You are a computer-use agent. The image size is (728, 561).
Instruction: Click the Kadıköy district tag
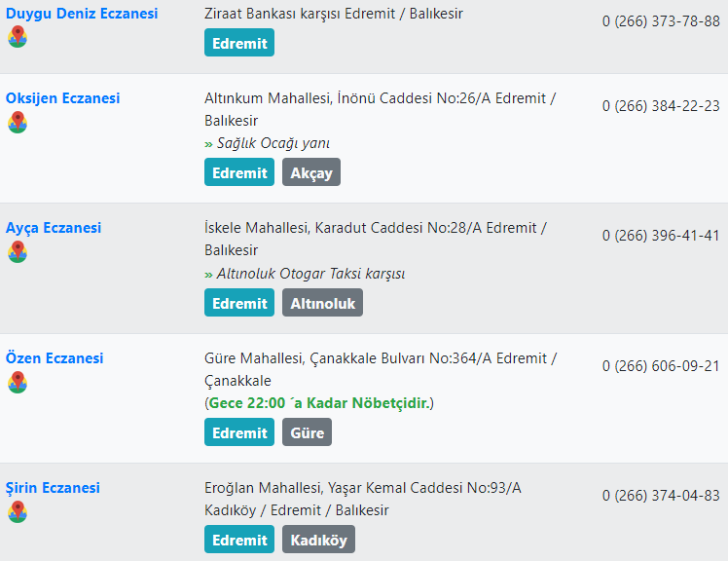pos(318,540)
